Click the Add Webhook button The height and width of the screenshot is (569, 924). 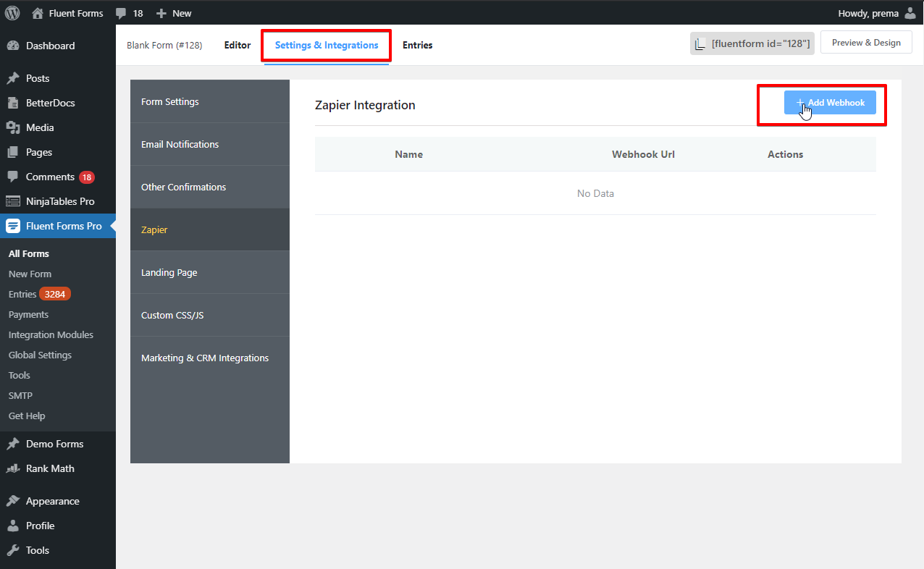(x=830, y=103)
